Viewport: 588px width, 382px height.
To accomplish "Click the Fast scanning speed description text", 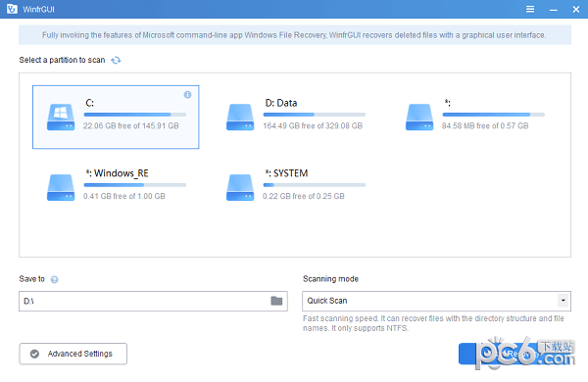I will pyautogui.click(x=433, y=323).
